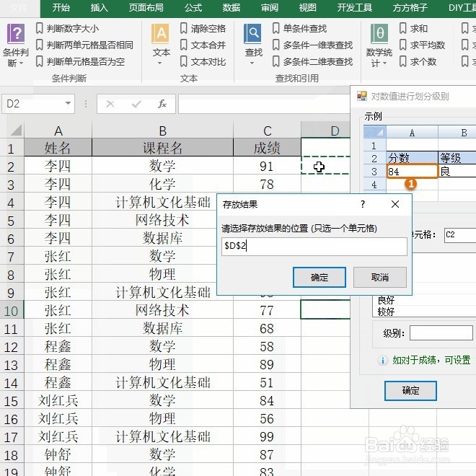Screen dimensions: 476x476
Task: Tick the 求个数 checkbox
Action: [402, 61]
